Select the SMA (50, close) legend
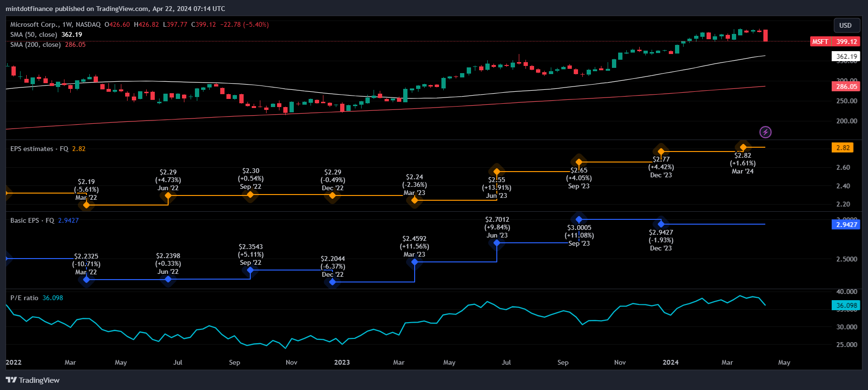This screenshot has height=390, width=868. (33, 34)
